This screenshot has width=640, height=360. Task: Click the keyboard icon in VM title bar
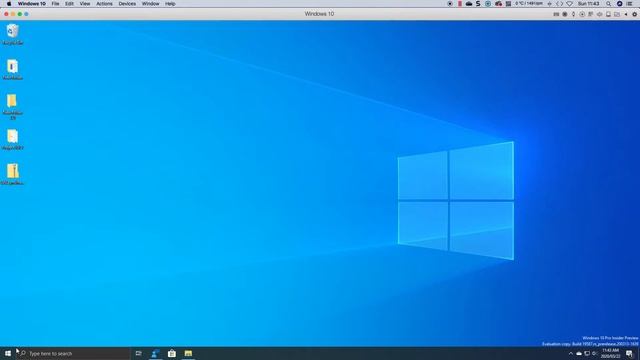[x=556, y=14]
